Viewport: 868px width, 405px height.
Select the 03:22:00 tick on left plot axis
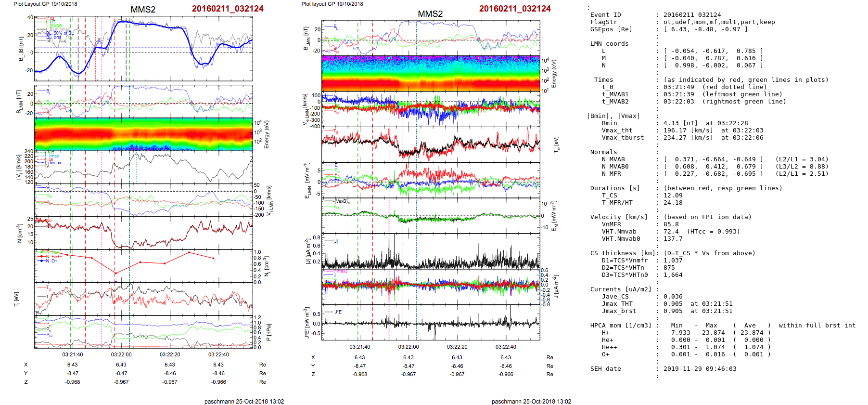pos(121,354)
